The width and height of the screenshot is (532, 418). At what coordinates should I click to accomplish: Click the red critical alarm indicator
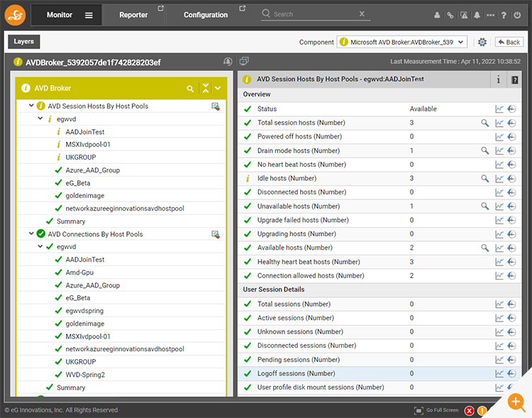(470, 411)
